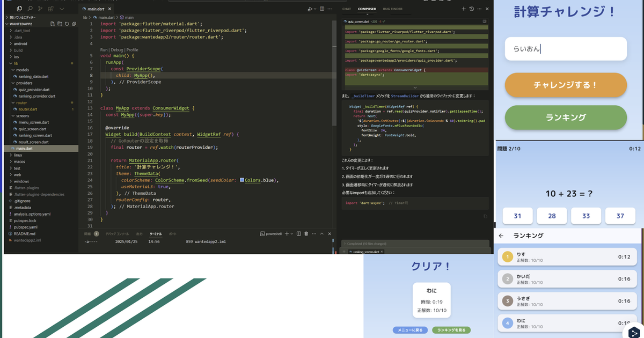Select the ターミナル terminal tab
This screenshot has height=338, width=644.
[156, 234]
